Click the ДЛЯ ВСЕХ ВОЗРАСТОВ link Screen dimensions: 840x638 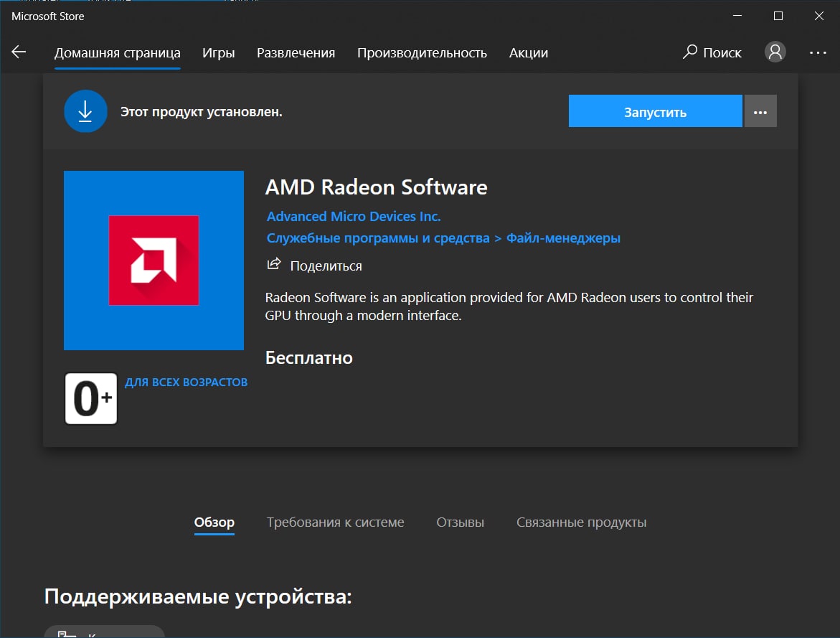(187, 383)
